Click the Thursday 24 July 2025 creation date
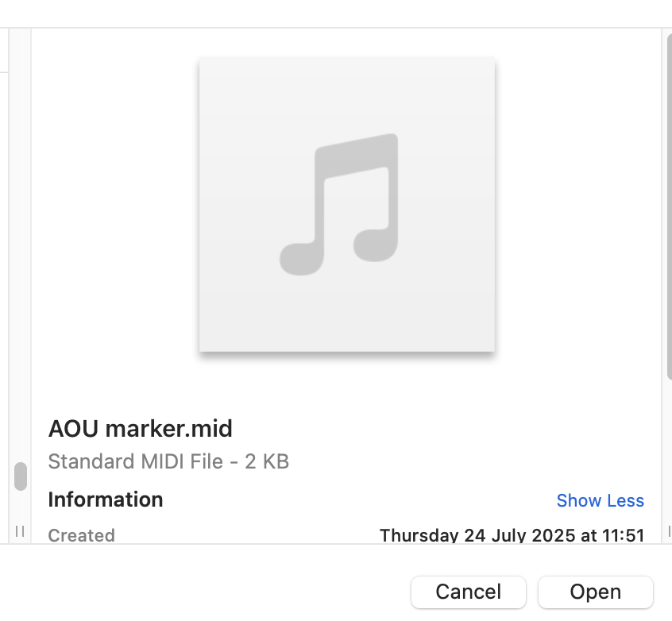The image size is (672, 621). click(x=512, y=535)
